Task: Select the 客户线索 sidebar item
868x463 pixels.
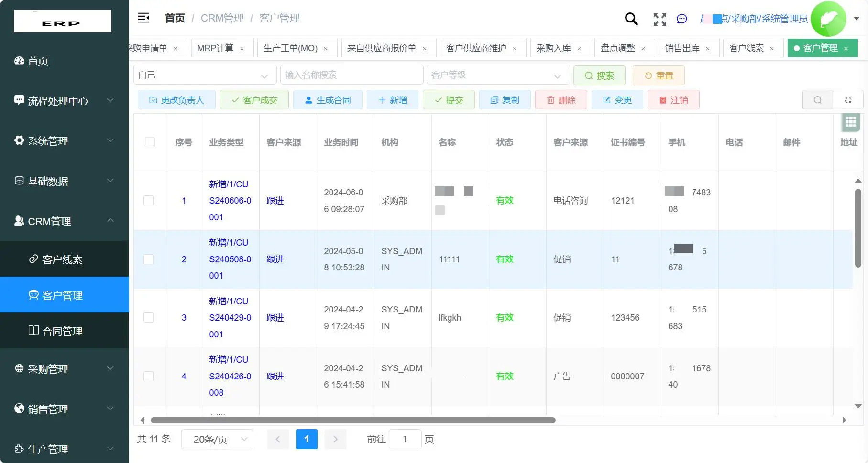Action: (62, 259)
